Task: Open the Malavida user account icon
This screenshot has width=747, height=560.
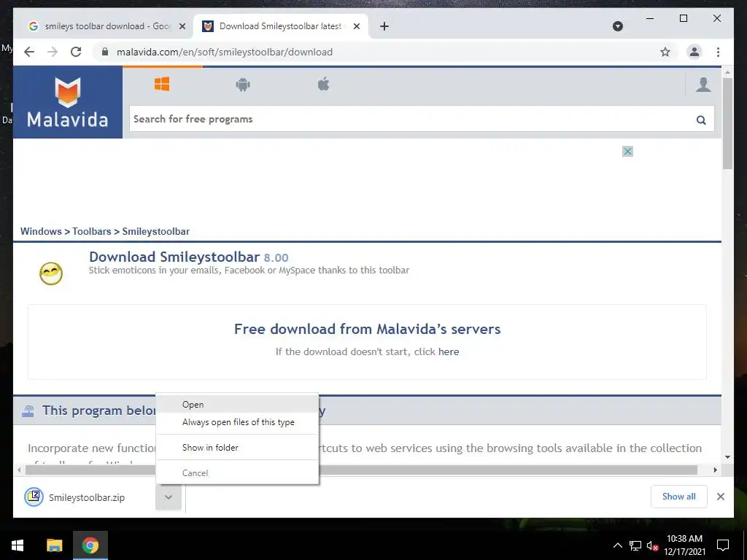Action: 703,85
